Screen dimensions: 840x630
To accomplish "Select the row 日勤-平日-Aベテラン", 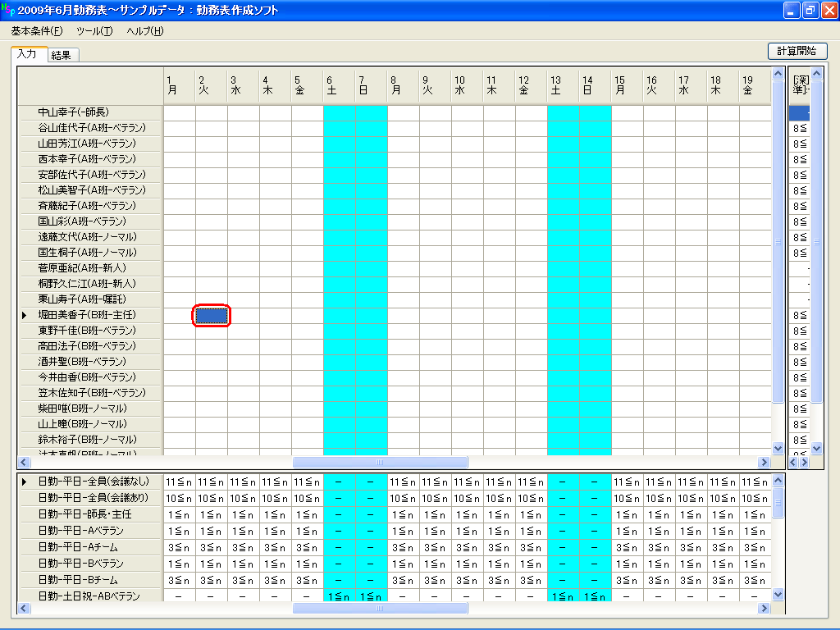I will 90,531.
